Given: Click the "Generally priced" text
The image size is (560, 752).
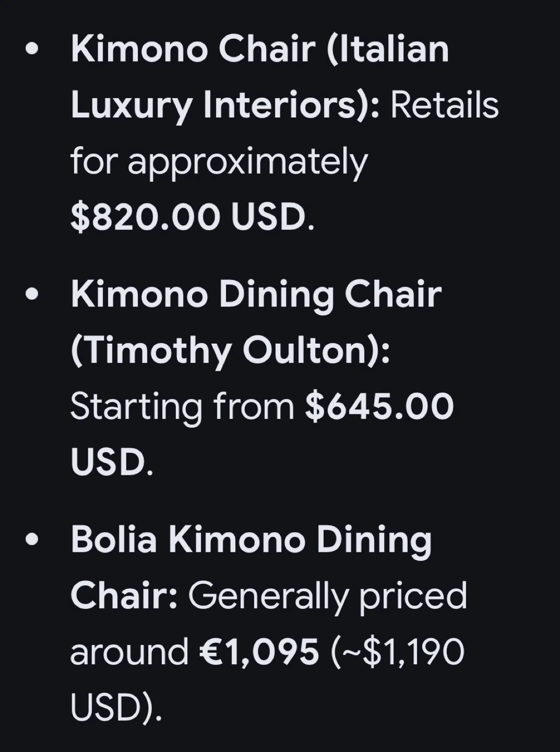Looking at the screenshot, I should tap(327, 595).
